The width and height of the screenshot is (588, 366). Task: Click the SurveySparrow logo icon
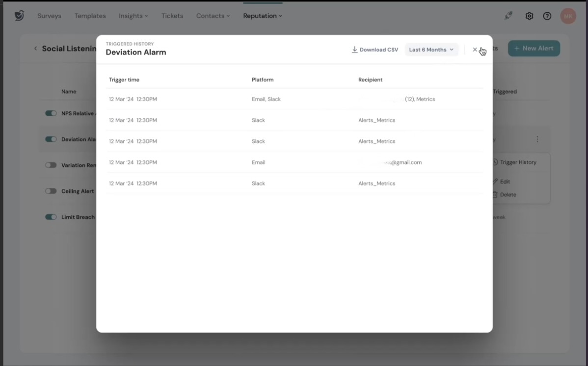[x=19, y=16]
